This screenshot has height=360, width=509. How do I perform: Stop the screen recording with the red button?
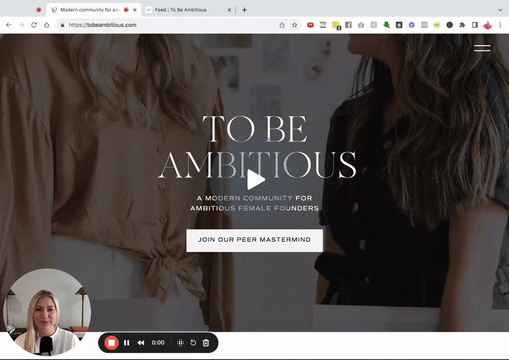(x=111, y=343)
